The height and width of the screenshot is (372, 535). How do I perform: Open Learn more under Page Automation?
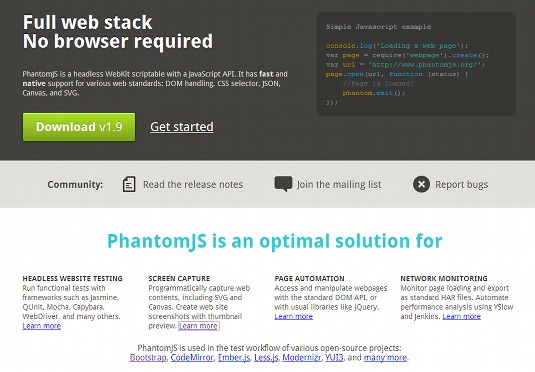(294, 316)
